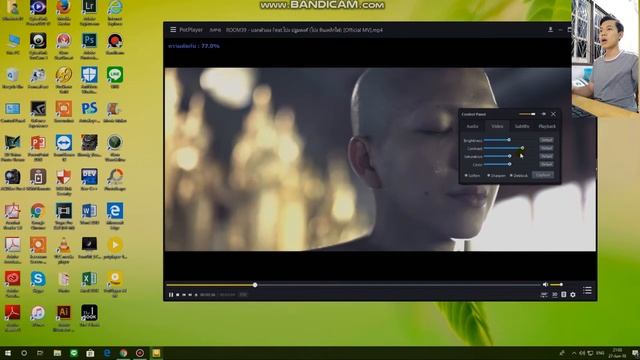The height and width of the screenshot is (360, 640).
Task: Open the iTunes desktop icon
Action: click(x=38, y=316)
